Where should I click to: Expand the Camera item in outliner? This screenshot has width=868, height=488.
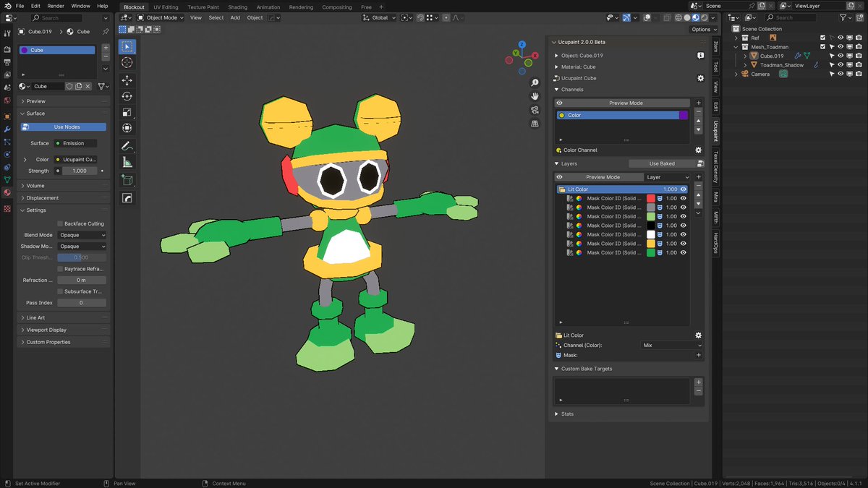737,74
